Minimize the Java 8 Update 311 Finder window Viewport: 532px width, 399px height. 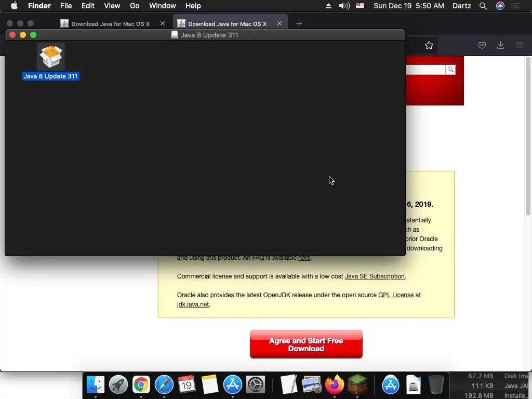(23, 35)
